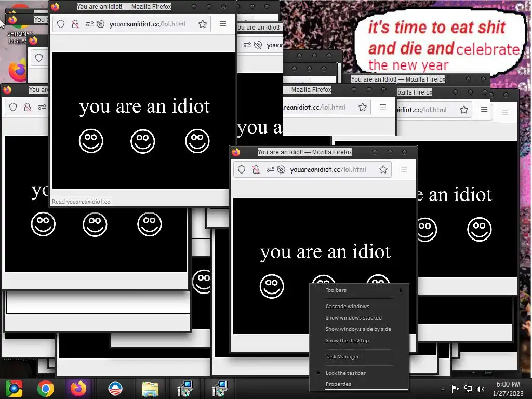Click the crossed-out eye icon in the Firefox window showing the context menu
The image size is (532, 399).
pos(281,169)
